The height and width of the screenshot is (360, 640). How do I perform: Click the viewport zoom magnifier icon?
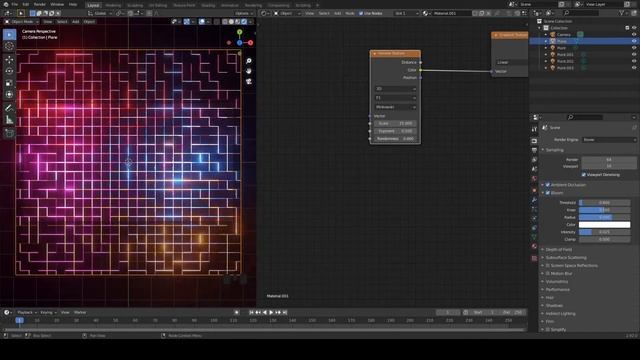pyautogui.click(x=249, y=61)
